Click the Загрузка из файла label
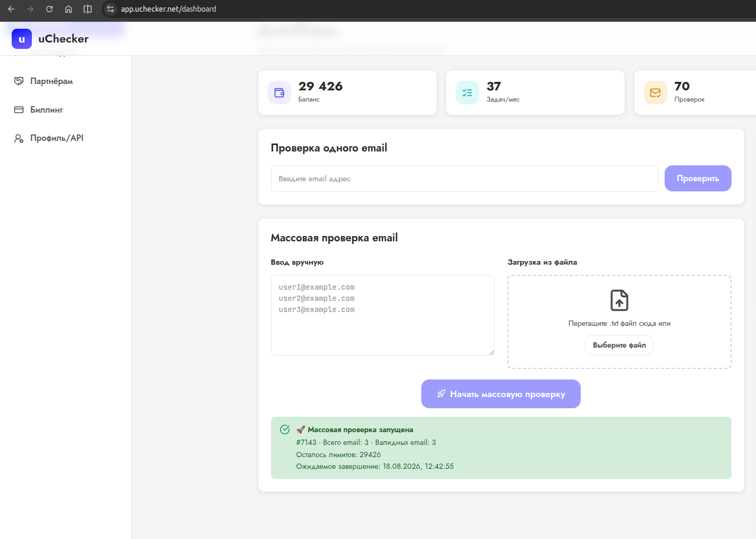The width and height of the screenshot is (756, 539). (542, 262)
